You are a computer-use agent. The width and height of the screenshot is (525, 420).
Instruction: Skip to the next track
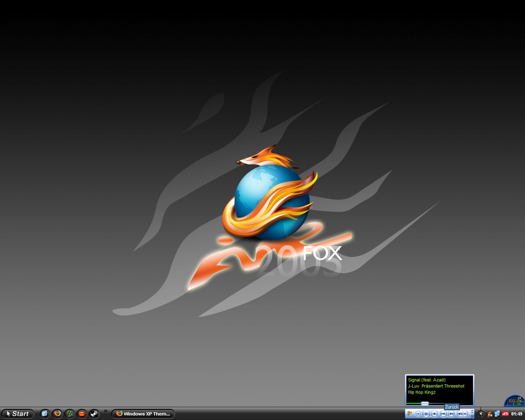451,414
